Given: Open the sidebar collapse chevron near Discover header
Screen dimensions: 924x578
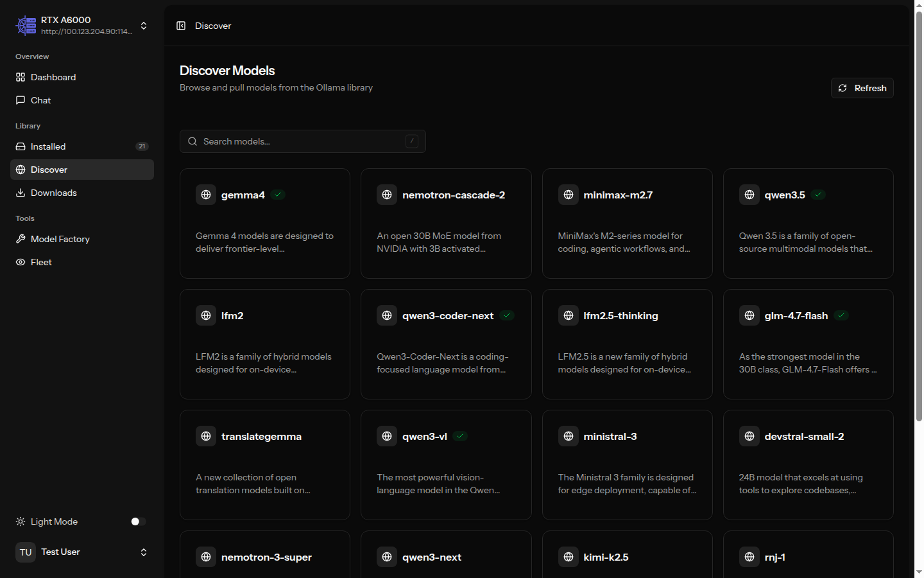Looking at the screenshot, I should [181, 26].
